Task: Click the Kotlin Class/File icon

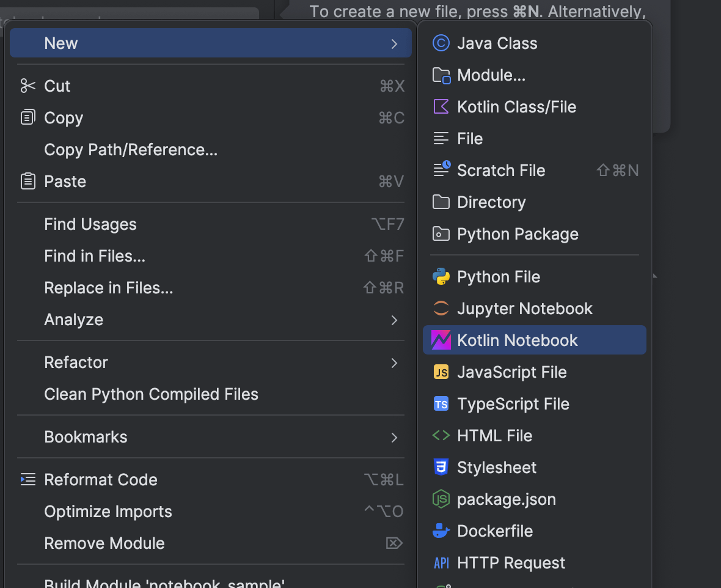Action: coord(441,107)
